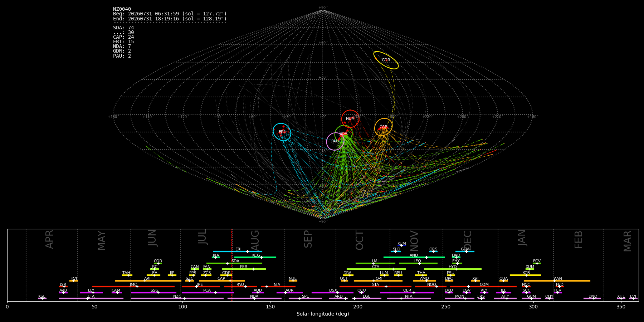The width and height of the screenshot is (644, 322).
Task: Click the red dashed current-date marker line
Action: 232,265
